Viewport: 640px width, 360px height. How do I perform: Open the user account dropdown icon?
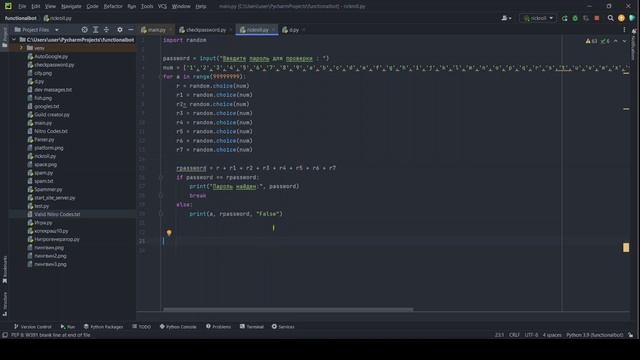[x=506, y=18]
